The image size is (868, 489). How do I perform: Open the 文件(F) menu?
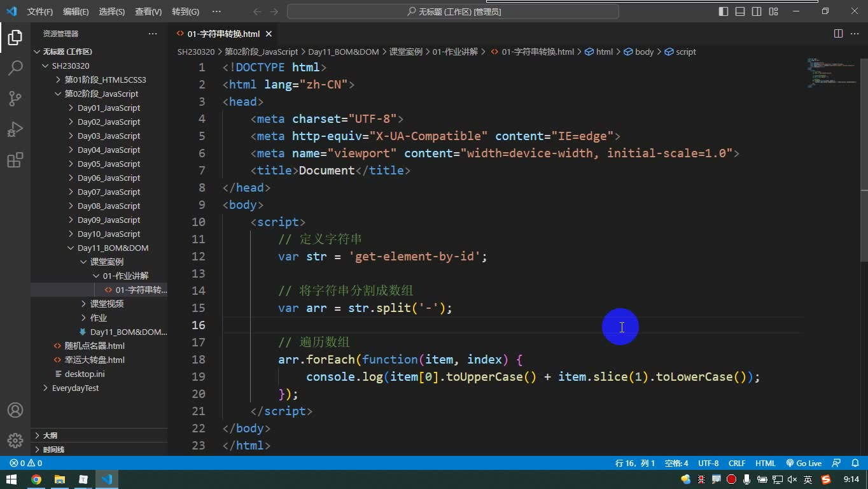pyautogui.click(x=40, y=11)
